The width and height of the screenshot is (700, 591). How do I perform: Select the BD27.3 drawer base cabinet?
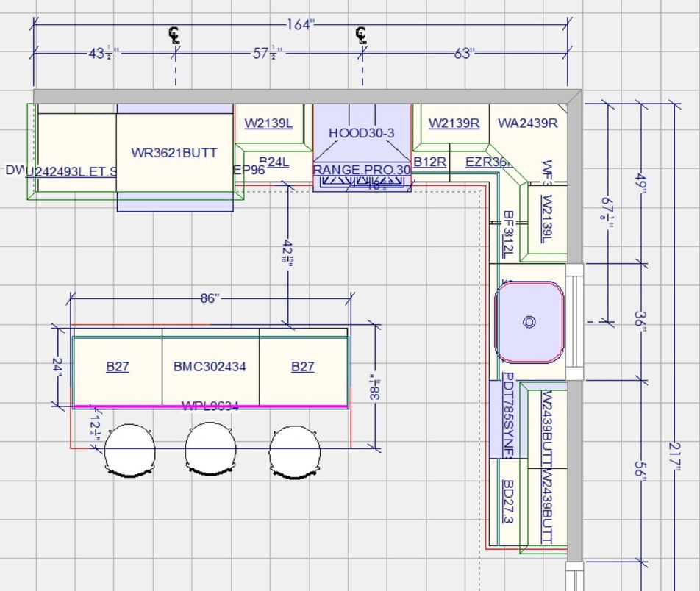point(508,502)
